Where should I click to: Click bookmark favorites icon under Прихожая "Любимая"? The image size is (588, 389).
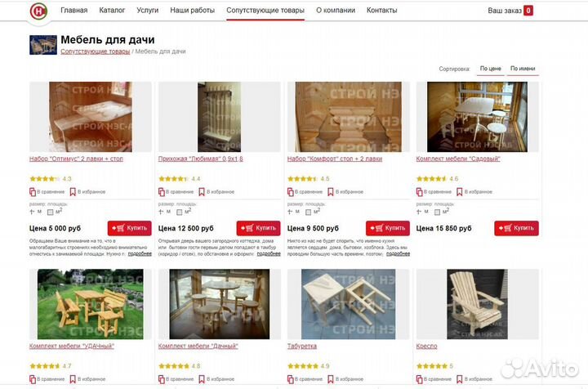202,192
